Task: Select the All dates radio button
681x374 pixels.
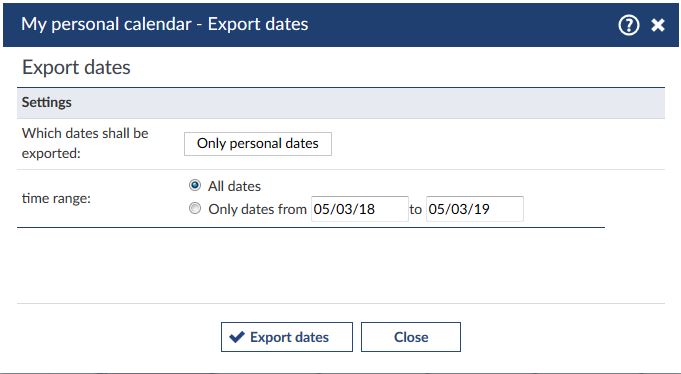Action: 195,185
